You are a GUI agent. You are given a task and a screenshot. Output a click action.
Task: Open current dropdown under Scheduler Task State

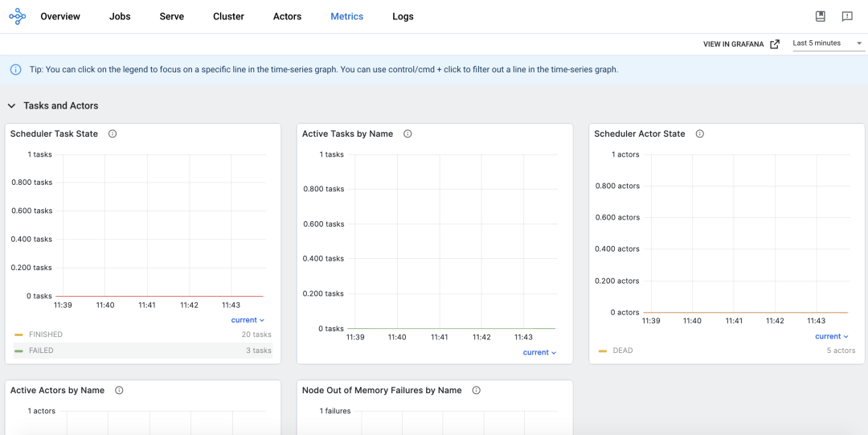(248, 320)
